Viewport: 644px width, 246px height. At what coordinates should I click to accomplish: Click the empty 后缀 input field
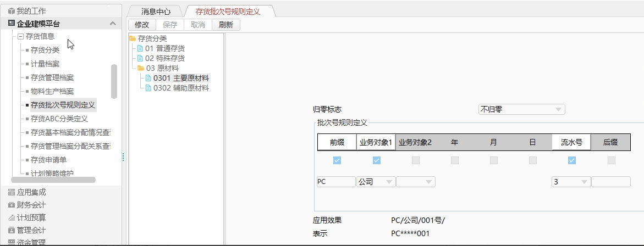611,182
